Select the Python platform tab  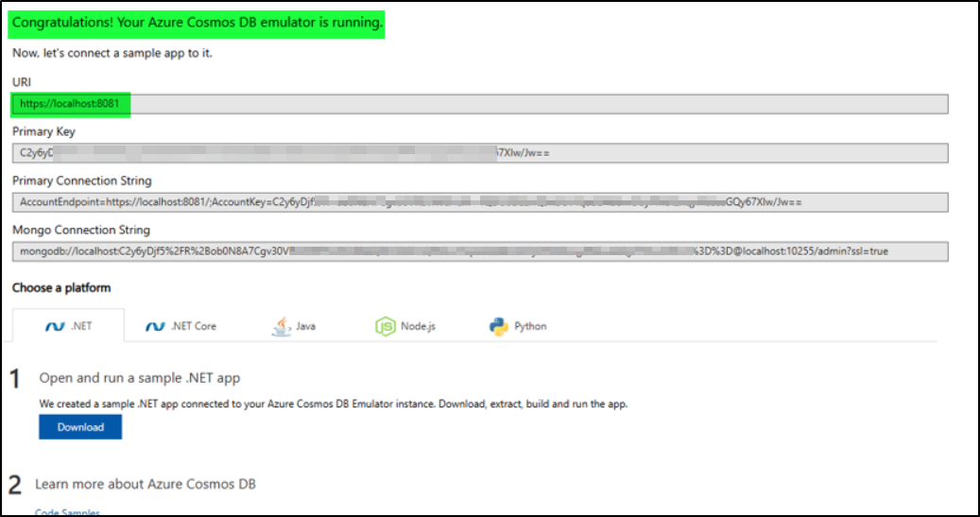click(518, 326)
